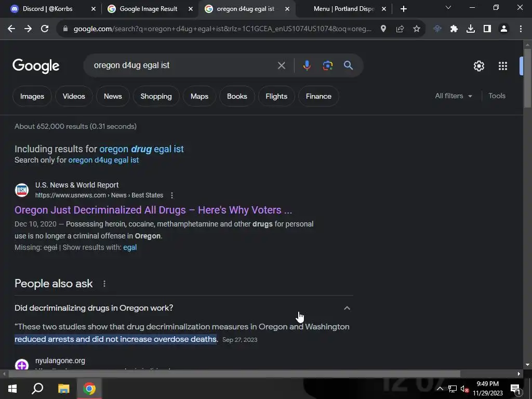The width and height of the screenshot is (532, 399).
Task: Open the Chrome profile menu
Action: (504, 29)
